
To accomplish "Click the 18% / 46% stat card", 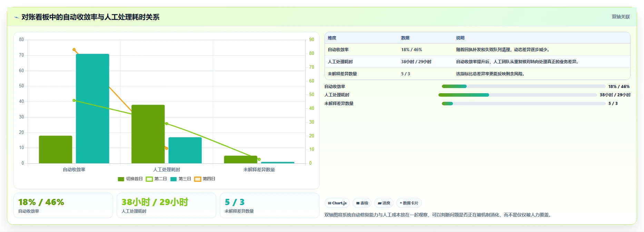I will (x=63, y=205).
